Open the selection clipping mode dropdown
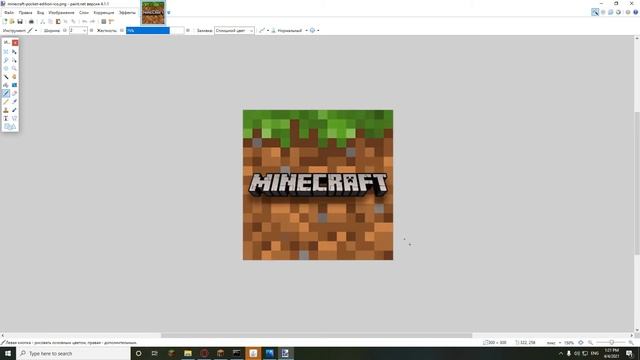 pyautogui.click(x=314, y=31)
